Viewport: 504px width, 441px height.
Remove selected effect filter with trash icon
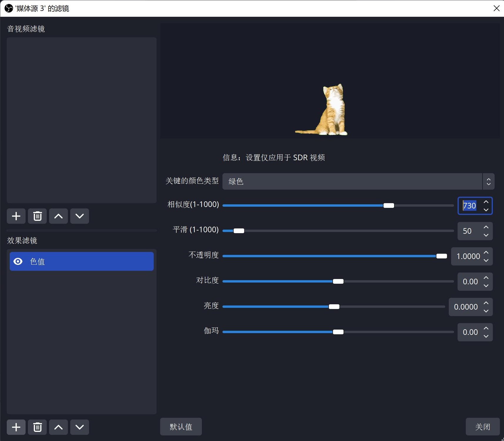click(37, 427)
